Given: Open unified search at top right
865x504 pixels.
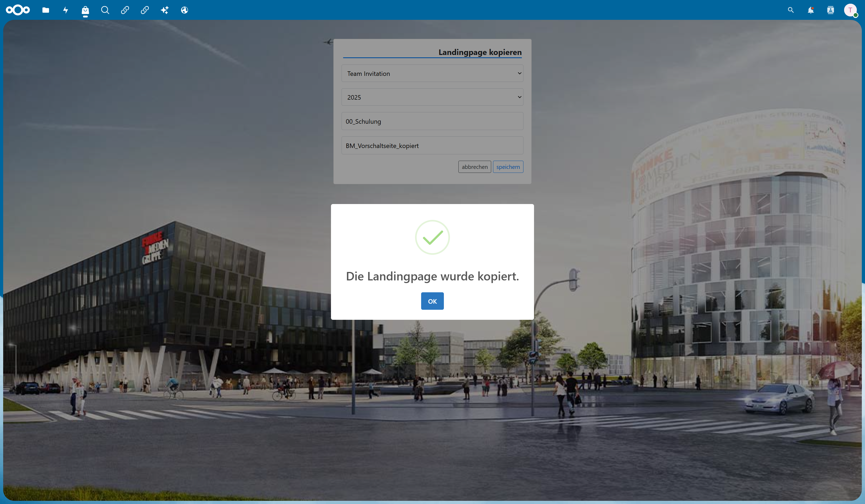Looking at the screenshot, I should pos(791,10).
